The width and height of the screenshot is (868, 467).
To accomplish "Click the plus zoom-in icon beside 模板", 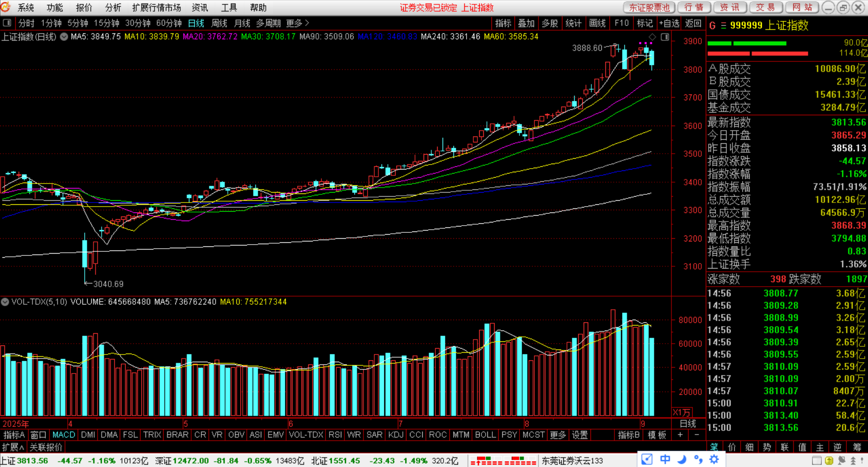I will (x=680, y=435).
